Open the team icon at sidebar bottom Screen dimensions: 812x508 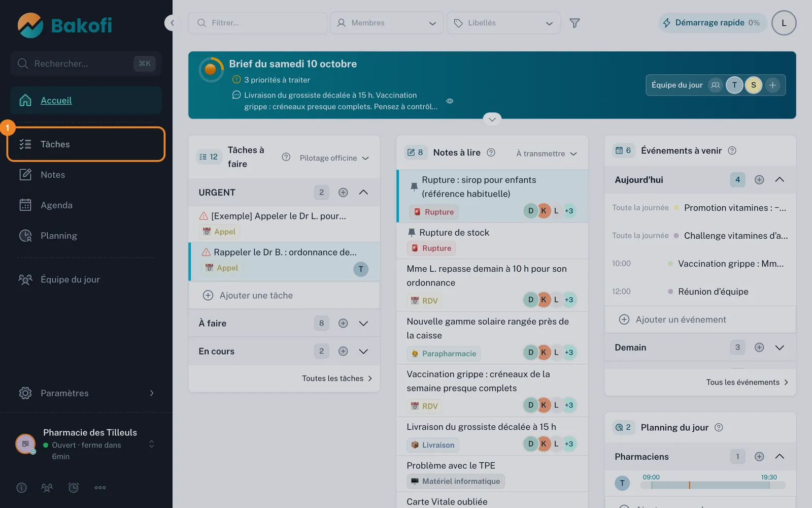pyautogui.click(x=47, y=488)
